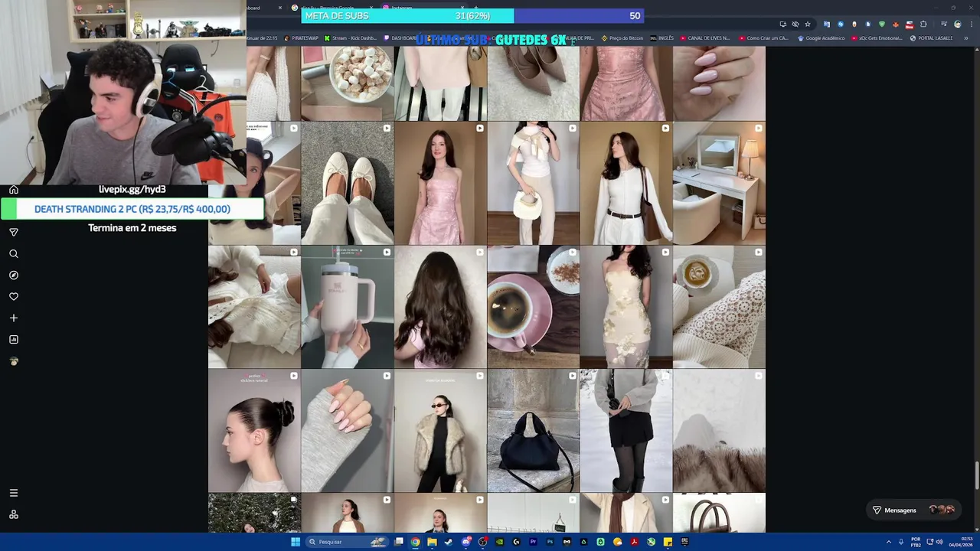Screen dimensions: 980x551
Task: Open Stream - Kick Dashboard bookmark
Action: pos(351,37)
